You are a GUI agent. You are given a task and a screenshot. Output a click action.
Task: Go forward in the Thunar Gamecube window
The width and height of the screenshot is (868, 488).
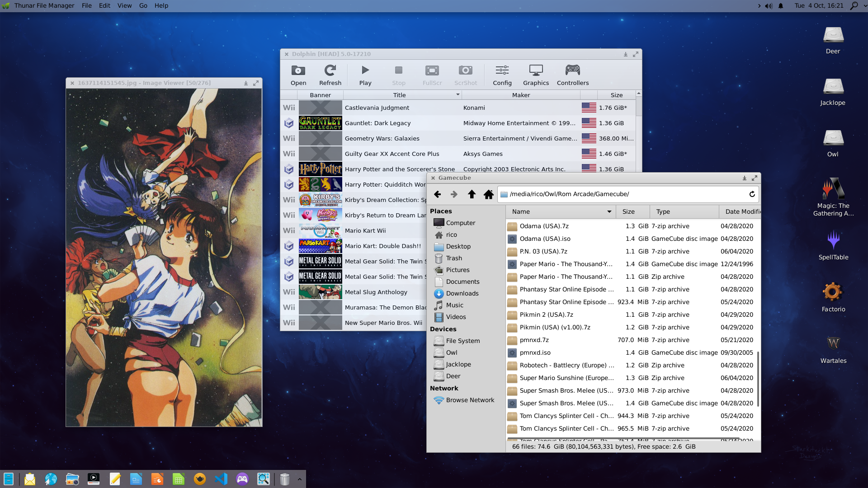(454, 194)
